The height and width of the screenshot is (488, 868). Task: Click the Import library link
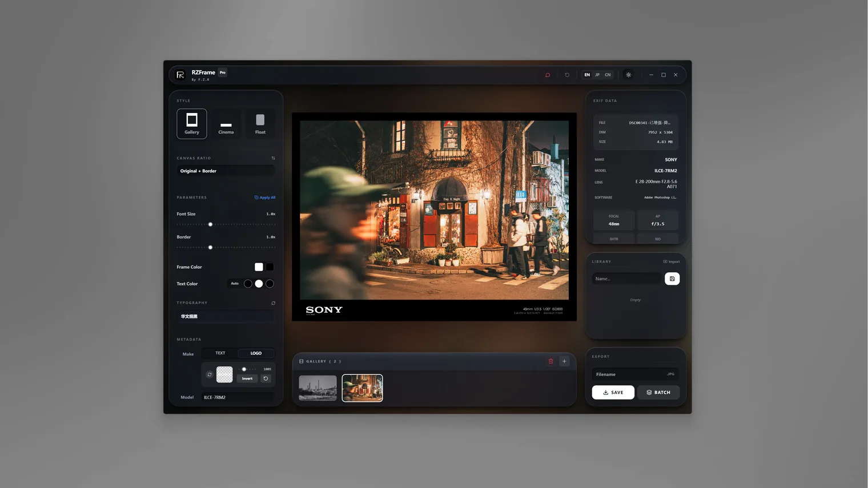672,262
